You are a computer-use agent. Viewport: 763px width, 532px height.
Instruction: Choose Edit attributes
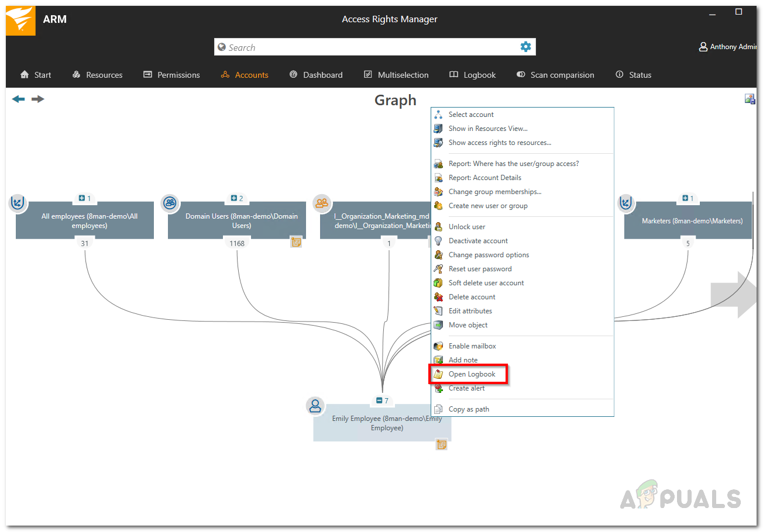coord(523,311)
